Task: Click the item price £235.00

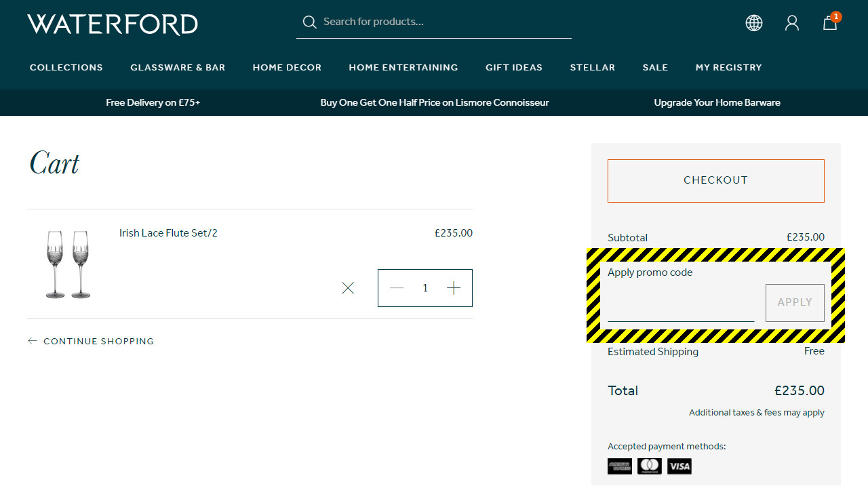Action: tap(454, 233)
